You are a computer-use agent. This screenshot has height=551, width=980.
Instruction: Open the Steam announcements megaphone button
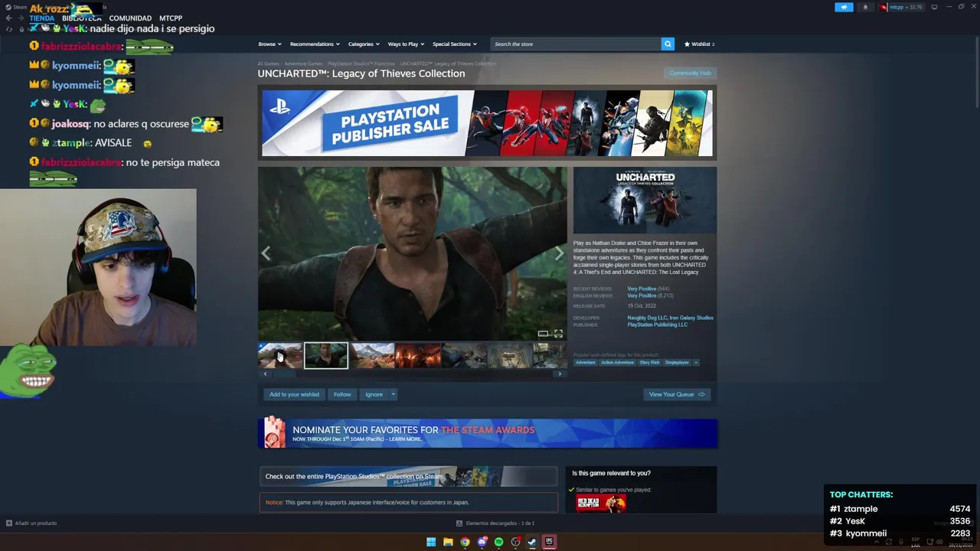pyautogui.click(x=844, y=7)
